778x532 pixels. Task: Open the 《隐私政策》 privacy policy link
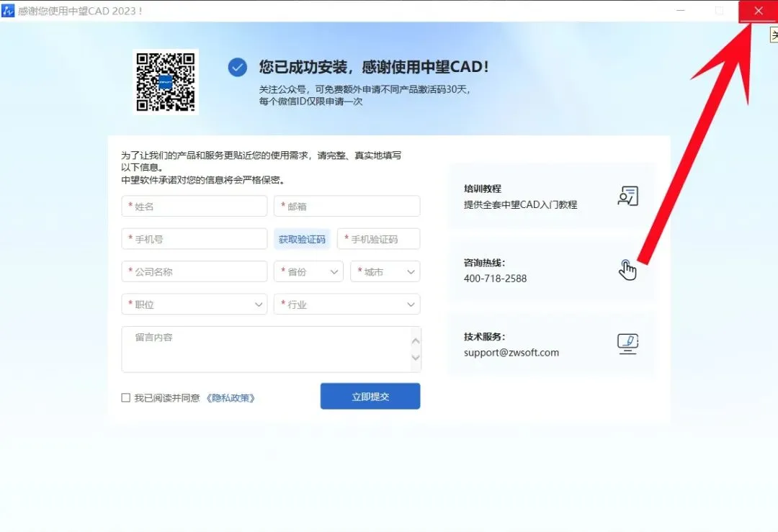coord(231,397)
